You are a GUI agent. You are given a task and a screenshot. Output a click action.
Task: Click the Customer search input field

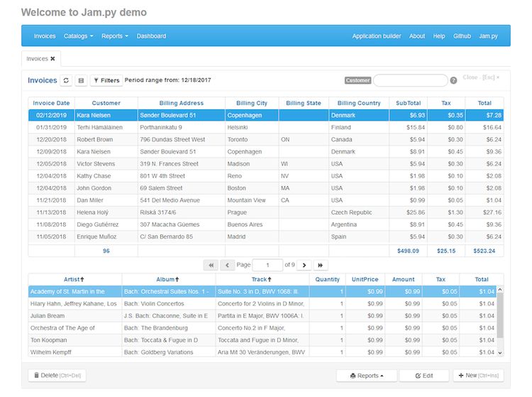click(410, 80)
